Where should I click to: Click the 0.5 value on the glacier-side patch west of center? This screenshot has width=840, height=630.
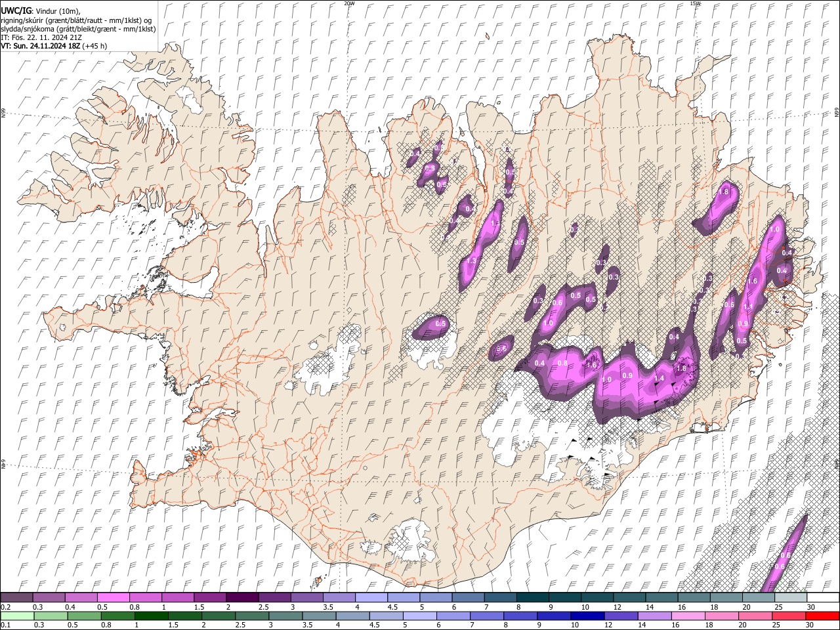click(x=441, y=324)
